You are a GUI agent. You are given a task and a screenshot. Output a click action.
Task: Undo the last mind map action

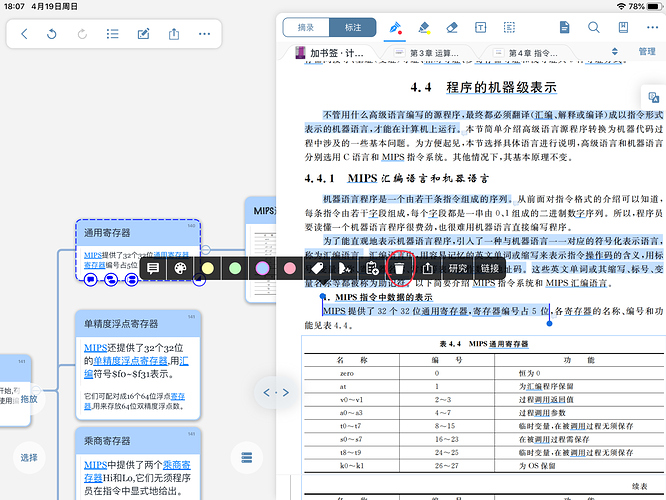51,34
